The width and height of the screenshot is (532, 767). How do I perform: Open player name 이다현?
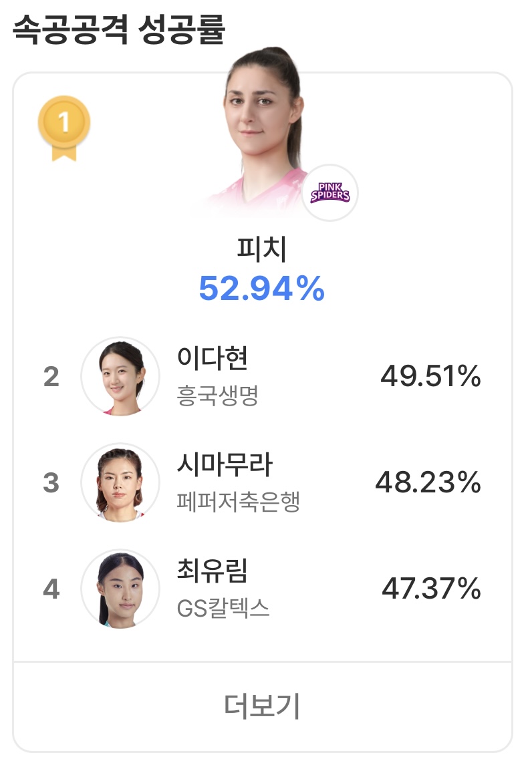(213, 358)
